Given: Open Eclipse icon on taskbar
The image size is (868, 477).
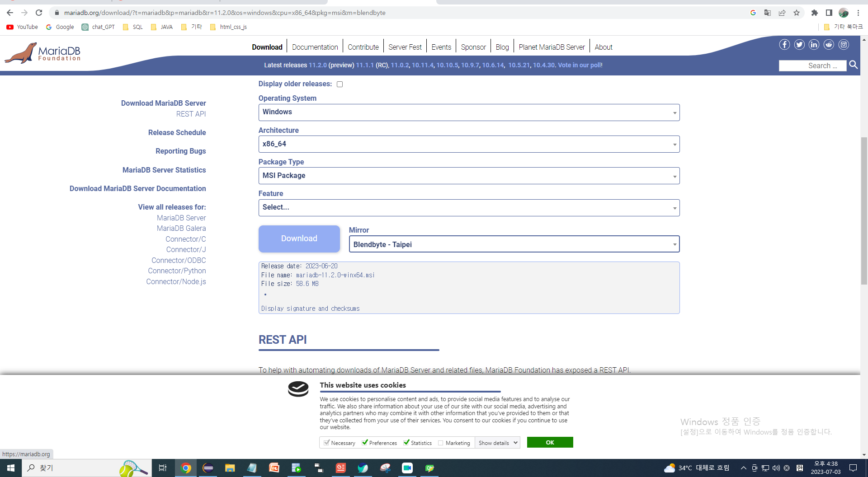Looking at the screenshot, I should pos(208,468).
